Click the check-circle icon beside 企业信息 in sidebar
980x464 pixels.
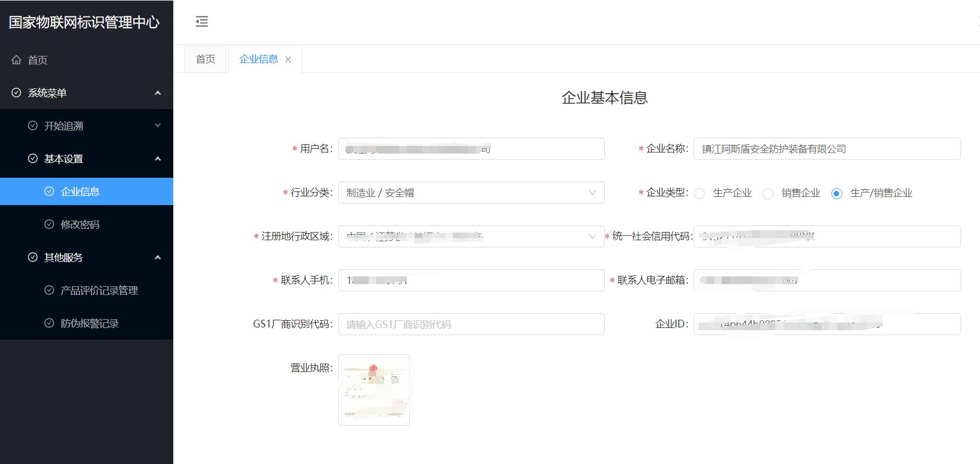pyautogui.click(x=49, y=191)
